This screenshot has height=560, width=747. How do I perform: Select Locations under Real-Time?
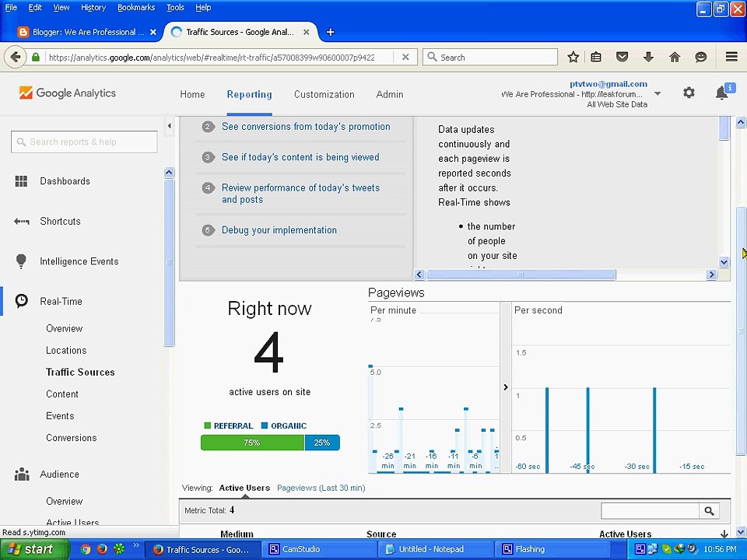point(66,350)
